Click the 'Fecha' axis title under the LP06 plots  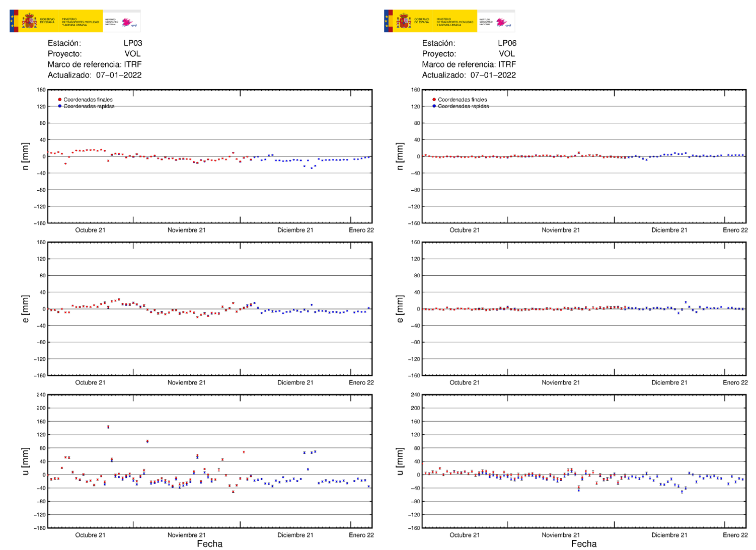584,544
